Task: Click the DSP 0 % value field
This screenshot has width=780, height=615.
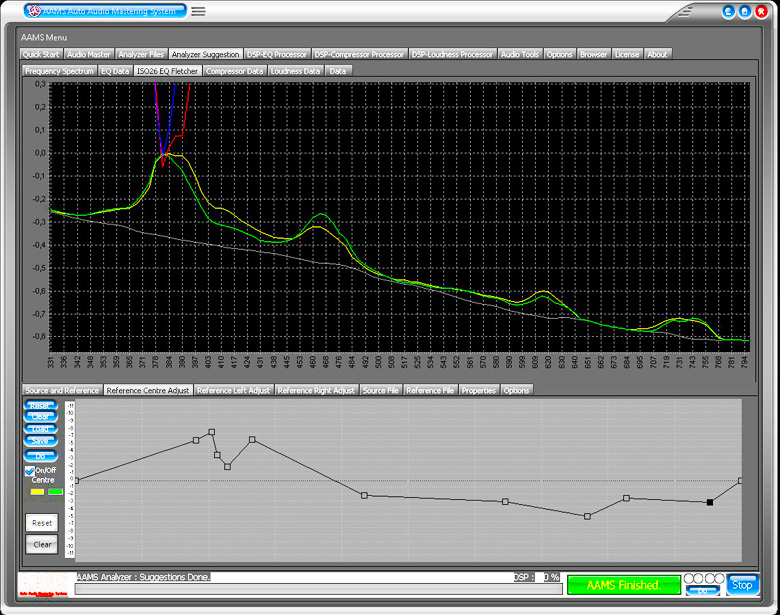Action: click(552, 577)
